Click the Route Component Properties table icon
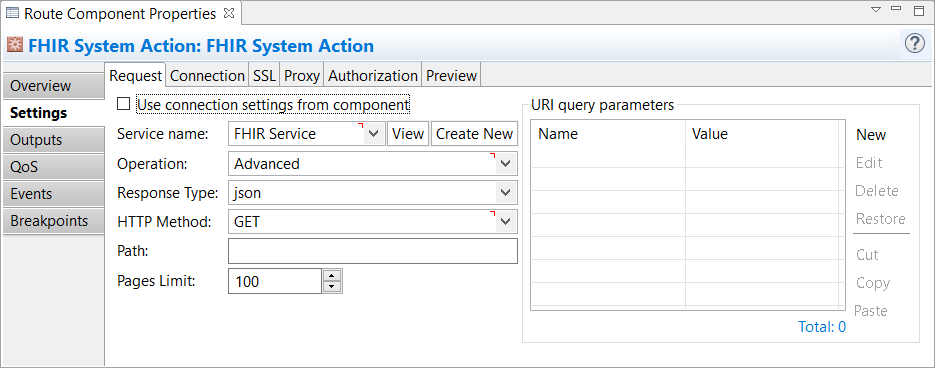 [12, 13]
